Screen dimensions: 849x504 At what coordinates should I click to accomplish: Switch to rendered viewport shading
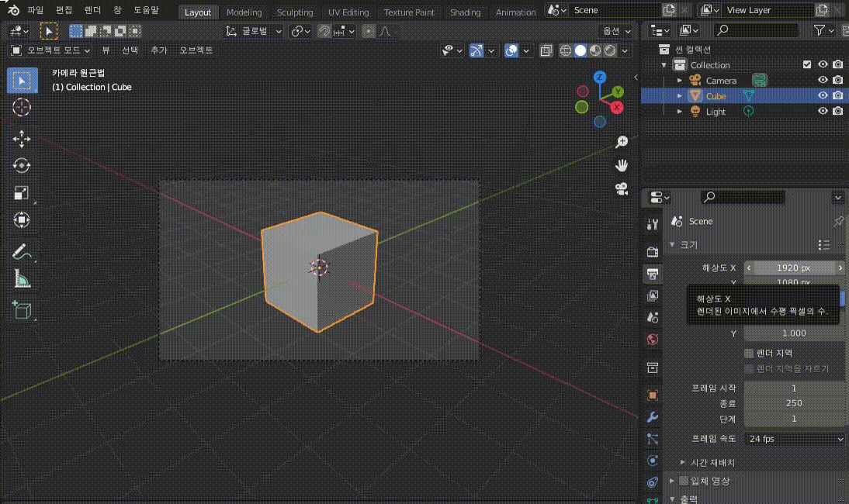tap(610, 50)
